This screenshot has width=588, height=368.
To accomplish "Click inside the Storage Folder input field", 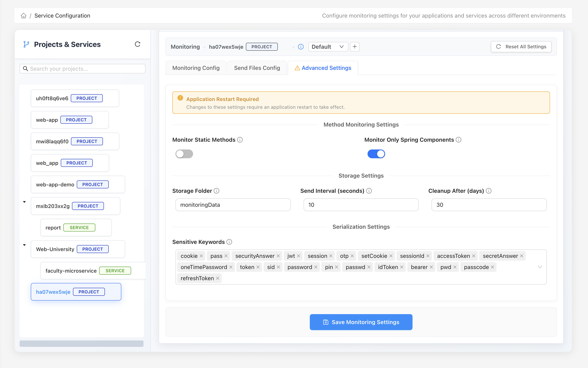I will click(x=233, y=205).
